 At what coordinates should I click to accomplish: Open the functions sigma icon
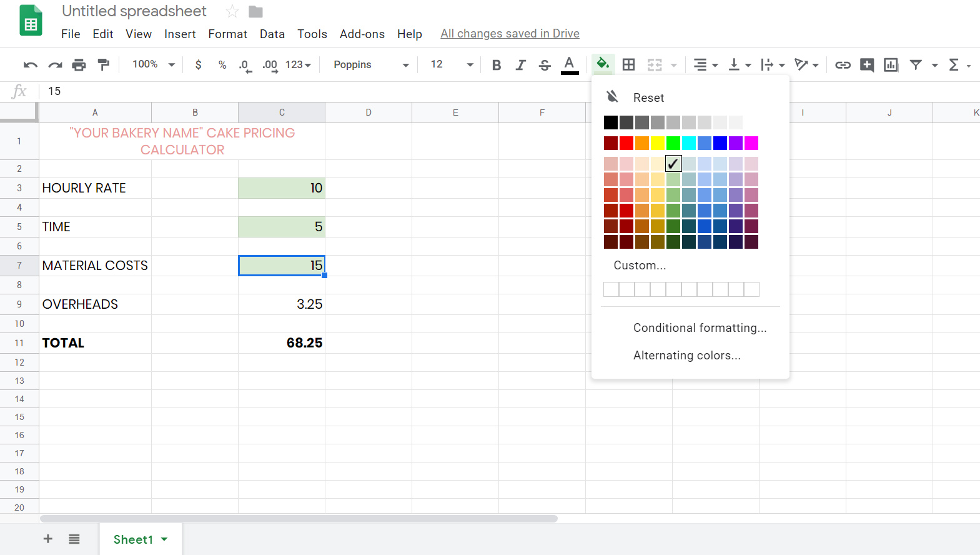[x=954, y=64]
